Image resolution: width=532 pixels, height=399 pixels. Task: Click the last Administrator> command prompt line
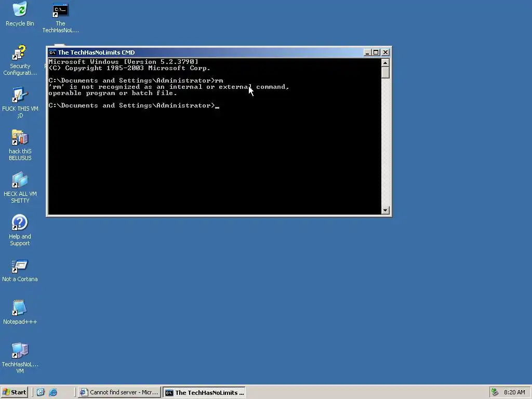coord(134,105)
